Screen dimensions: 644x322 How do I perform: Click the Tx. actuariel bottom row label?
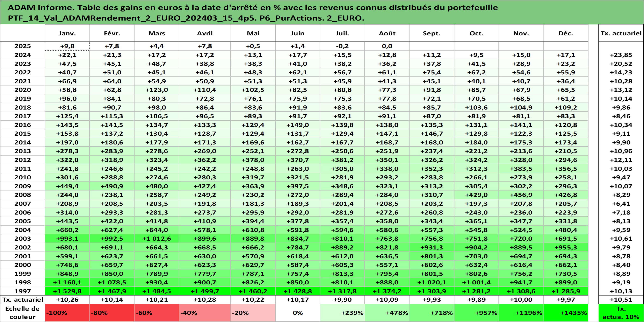point(22,300)
